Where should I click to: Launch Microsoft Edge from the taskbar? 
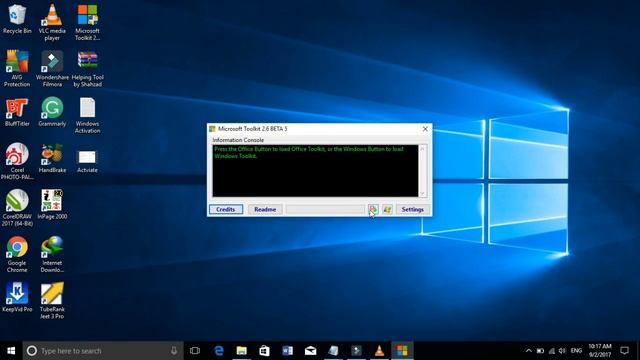(219, 351)
